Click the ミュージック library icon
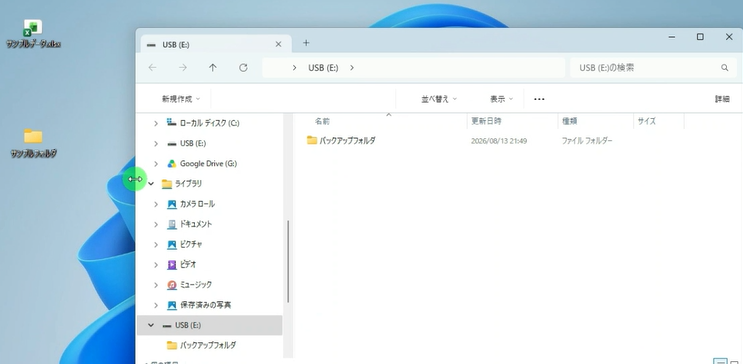The height and width of the screenshot is (364, 743). (x=172, y=285)
